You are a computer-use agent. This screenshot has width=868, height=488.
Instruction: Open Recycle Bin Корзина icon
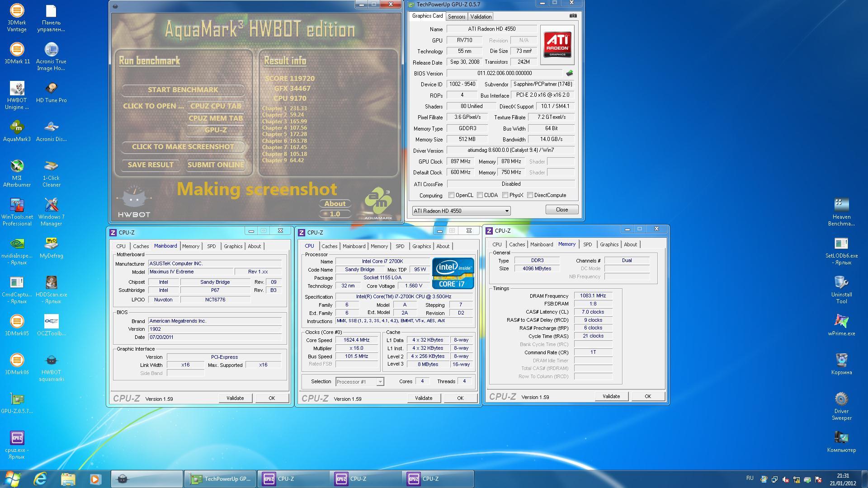click(x=841, y=364)
